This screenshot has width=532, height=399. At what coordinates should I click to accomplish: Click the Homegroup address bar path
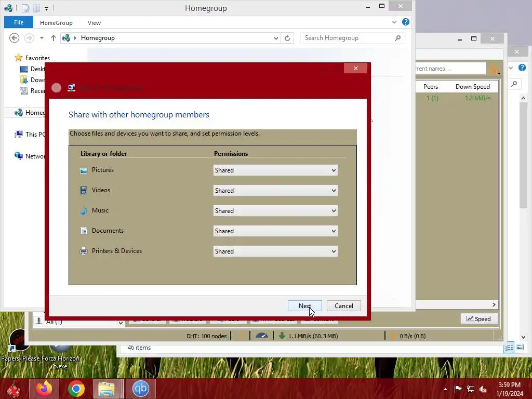point(98,38)
